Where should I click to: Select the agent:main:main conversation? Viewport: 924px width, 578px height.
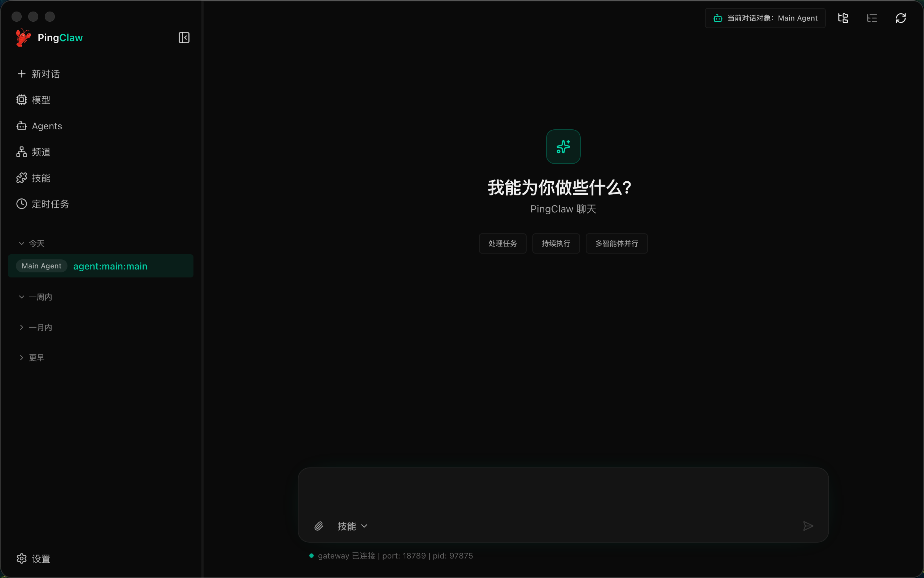[101, 266]
